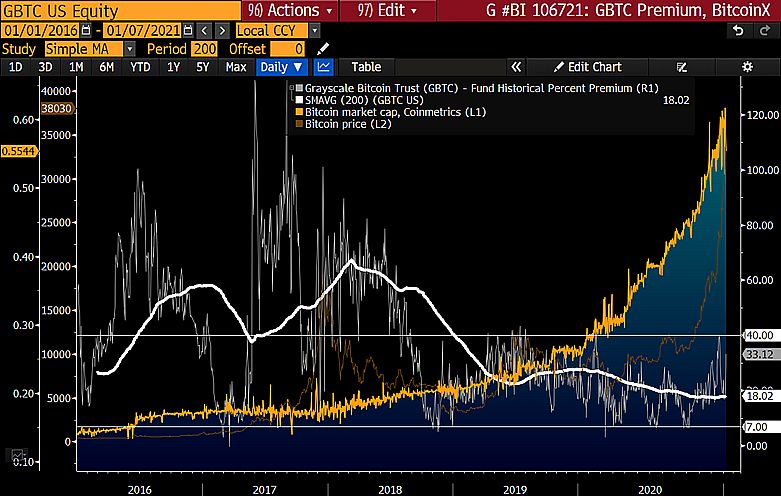Edit the end date 01/07/2021

[x=142, y=31]
